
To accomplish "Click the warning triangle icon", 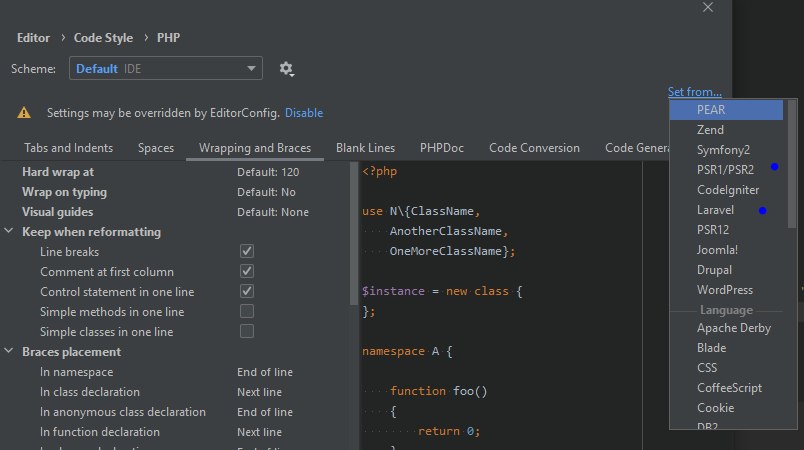I will pyautogui.click(x=24, y=113).
